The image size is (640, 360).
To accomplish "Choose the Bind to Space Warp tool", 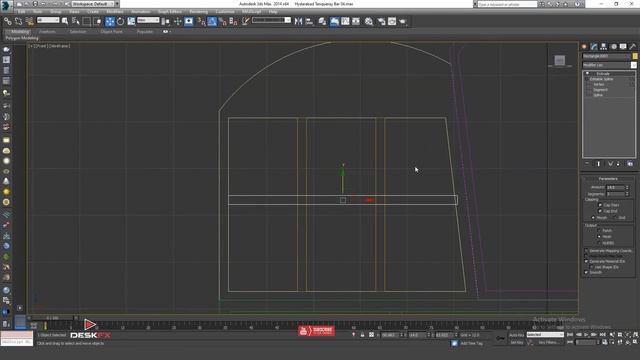I will tap(29, 21).
